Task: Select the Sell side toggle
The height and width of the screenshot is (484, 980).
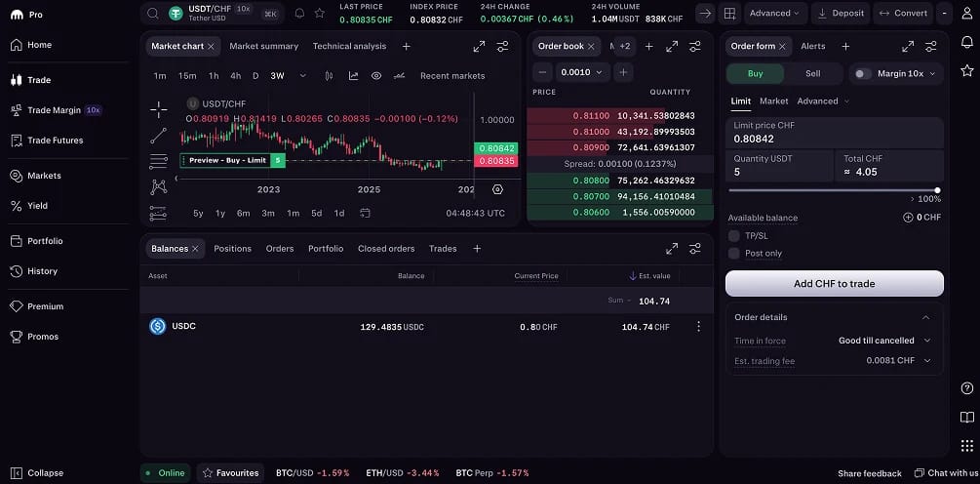Action: [812, 74]
